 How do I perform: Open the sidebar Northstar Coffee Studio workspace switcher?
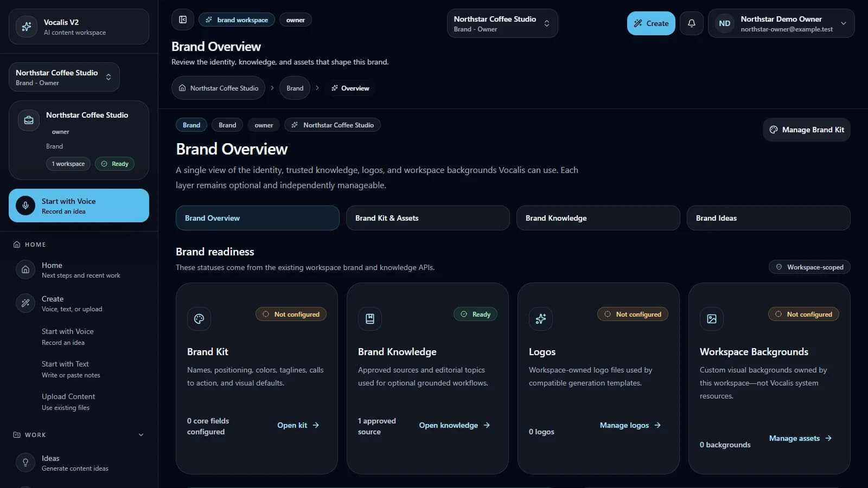[x=64, y=77]
